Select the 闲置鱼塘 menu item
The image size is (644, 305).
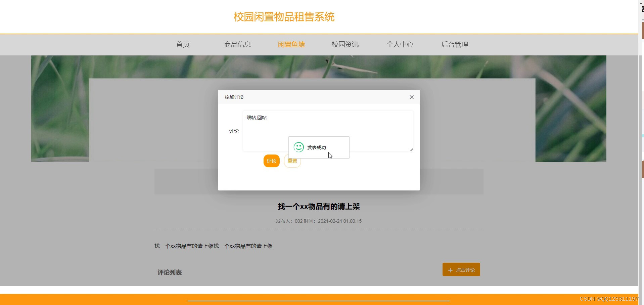click(291, 44)
